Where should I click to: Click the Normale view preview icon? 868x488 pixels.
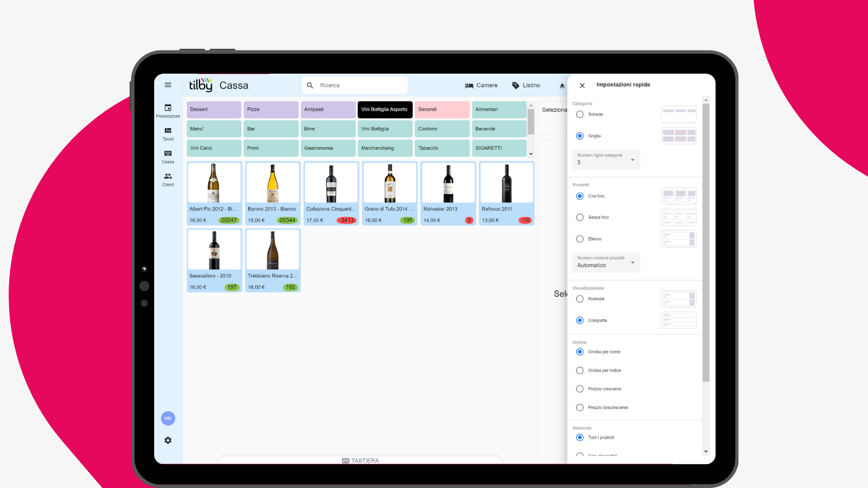tap(679, 299)
